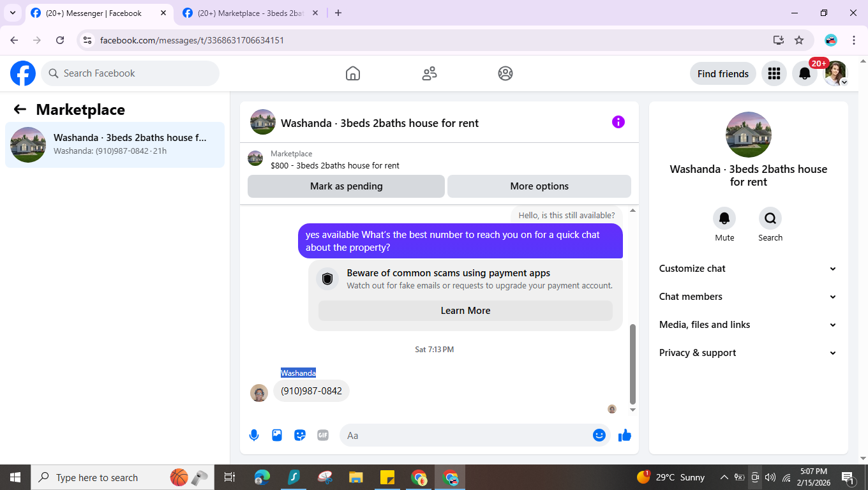Click Mark as pending button
868x490 pixels.
(x=346, y=186)
